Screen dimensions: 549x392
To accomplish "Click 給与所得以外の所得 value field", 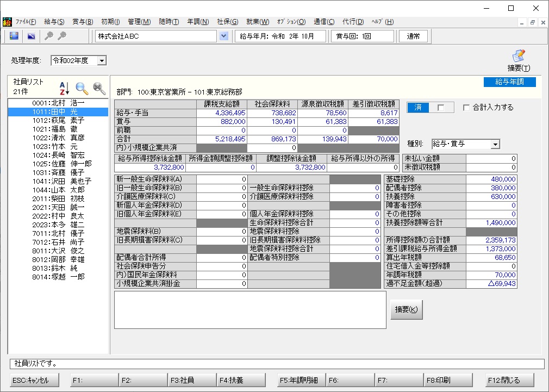I will tap(363, 167).
